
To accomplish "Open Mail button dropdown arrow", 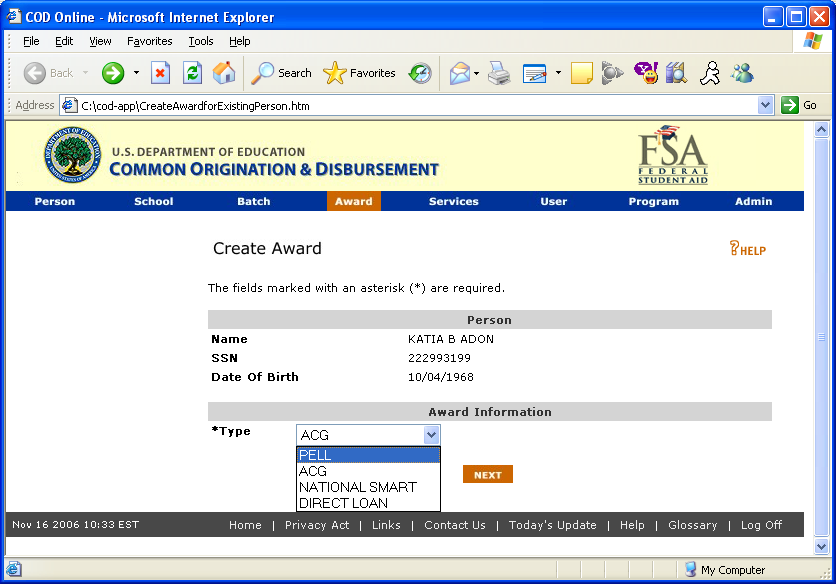I will click(477, 73).
